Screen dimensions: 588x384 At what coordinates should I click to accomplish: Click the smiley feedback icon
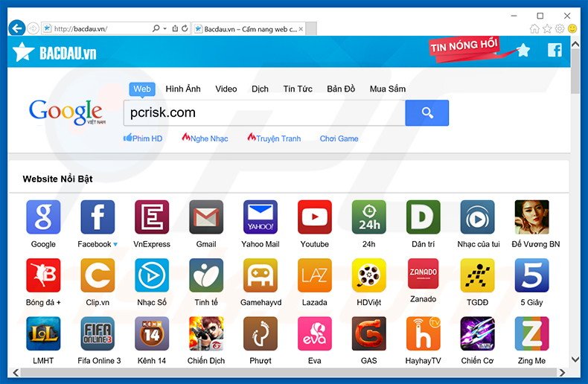point(572,28)
